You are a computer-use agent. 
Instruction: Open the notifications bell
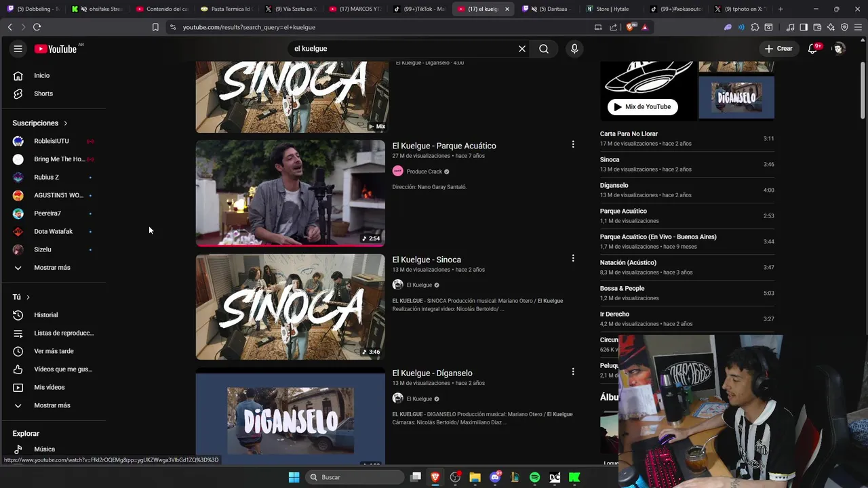tap(812, 49)
